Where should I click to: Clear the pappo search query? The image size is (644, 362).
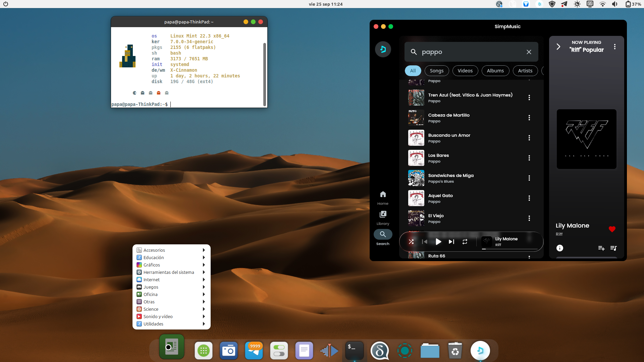coord(529,52)
